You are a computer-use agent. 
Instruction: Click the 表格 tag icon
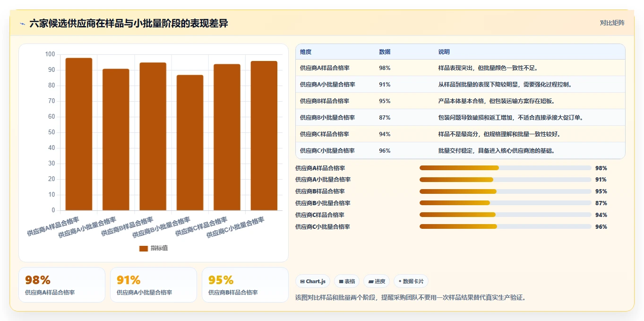coord(341,281)
